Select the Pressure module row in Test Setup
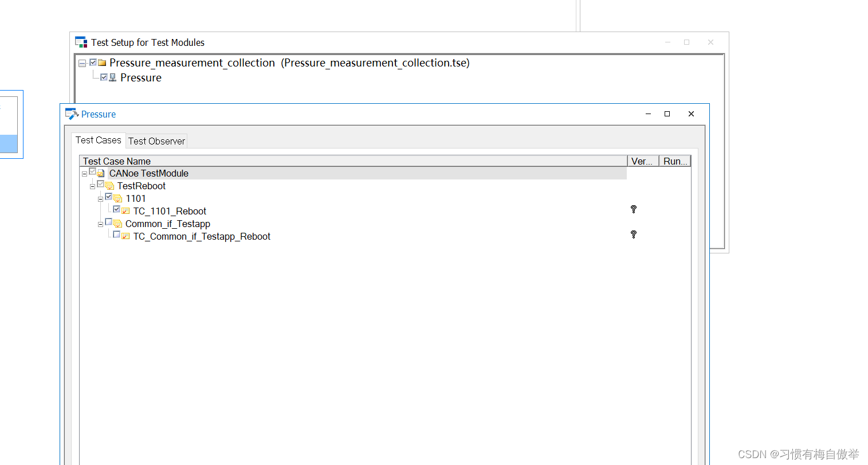Image resolution: width=868 pixels, height=465 pixels. pyautogui.click(x=141, y=77)
